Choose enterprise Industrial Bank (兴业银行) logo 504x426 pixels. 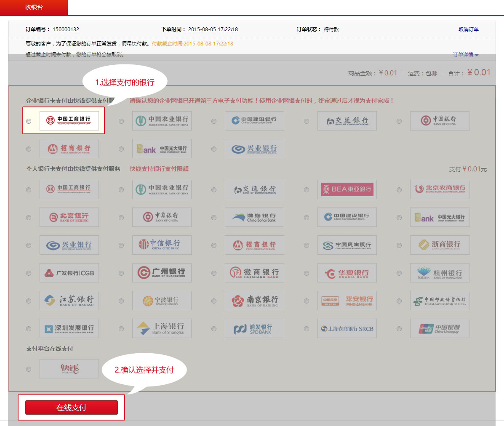[254, 149]
